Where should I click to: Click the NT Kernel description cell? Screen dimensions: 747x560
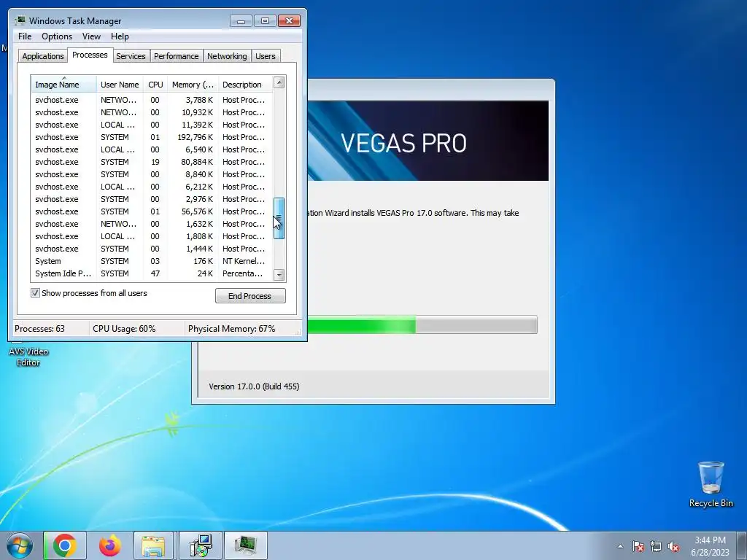[x=244, y=261]
